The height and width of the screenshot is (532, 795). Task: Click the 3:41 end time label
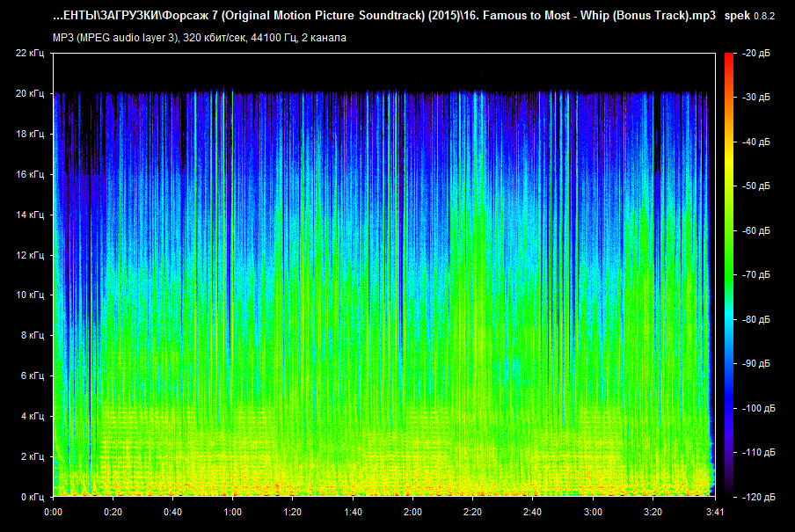point(713,511)
